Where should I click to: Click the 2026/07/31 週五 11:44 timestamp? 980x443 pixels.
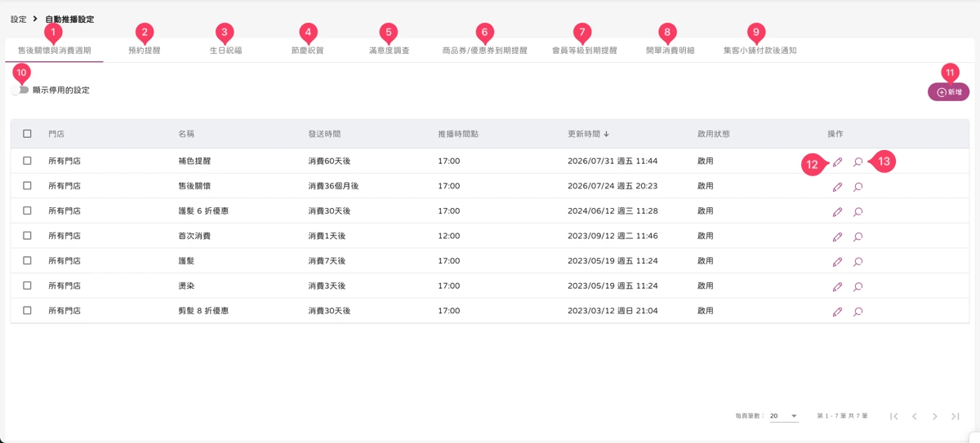[x=612, y=162]
